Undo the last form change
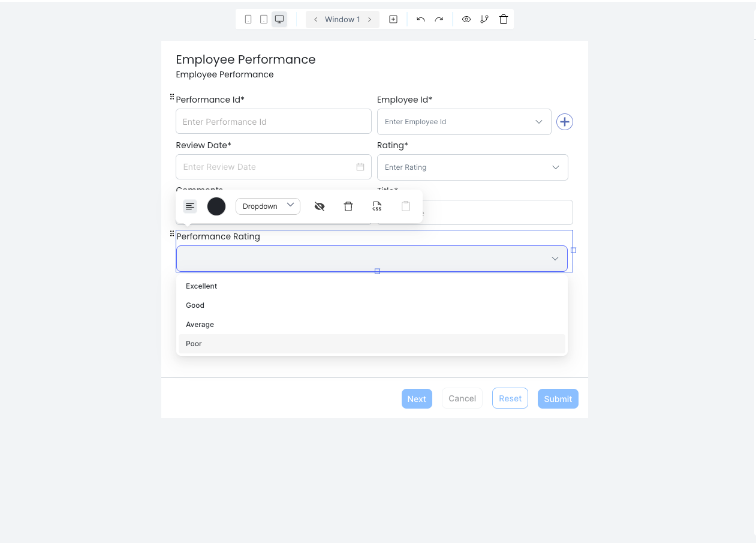 pyautogui.click(x=420, y=19)
